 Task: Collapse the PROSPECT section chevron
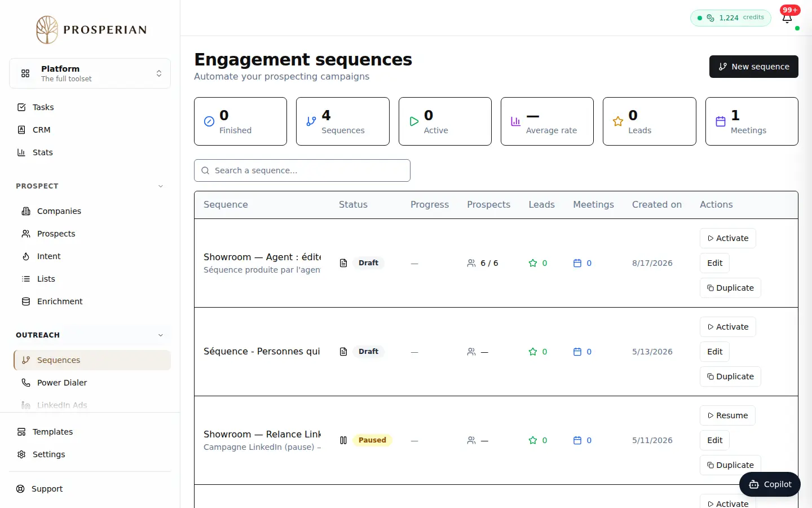(x=161, y=186)
